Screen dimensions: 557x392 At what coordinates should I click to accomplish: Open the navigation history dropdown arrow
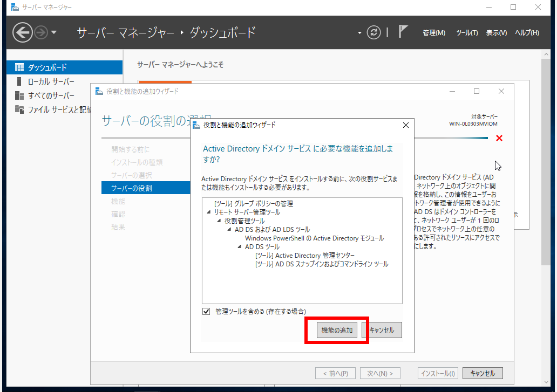pyautogui.click(x=54, y=33)
